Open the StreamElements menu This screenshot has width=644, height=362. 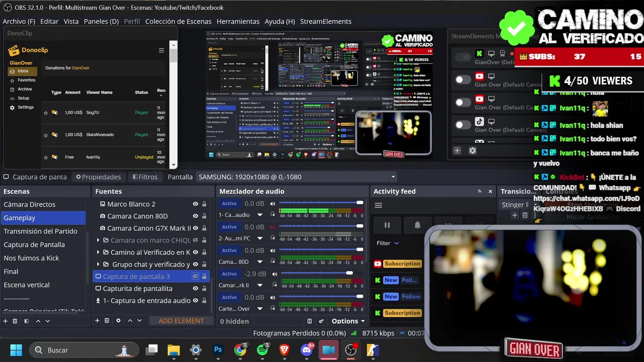(x=326, y=21)
